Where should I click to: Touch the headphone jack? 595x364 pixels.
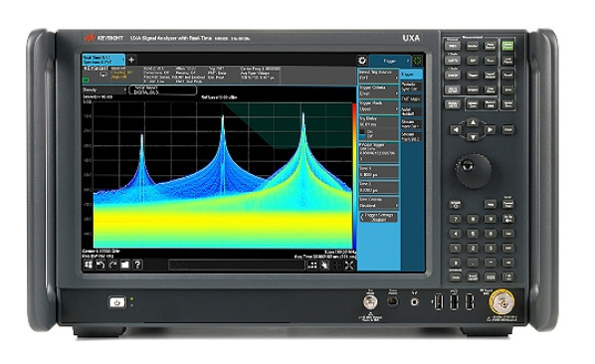[414, 302]
